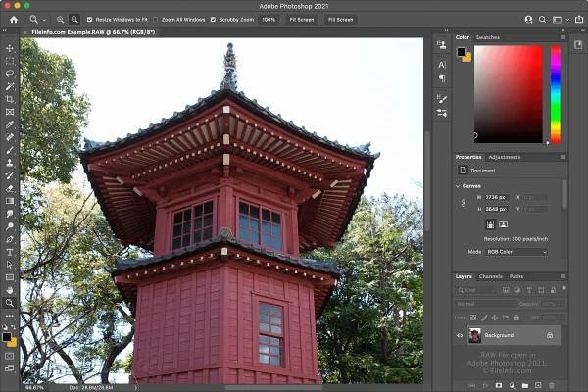Screen dimensions: 588x392
Task: Disable Resize Windows to Fit checkbox
Action: point(89,19)
